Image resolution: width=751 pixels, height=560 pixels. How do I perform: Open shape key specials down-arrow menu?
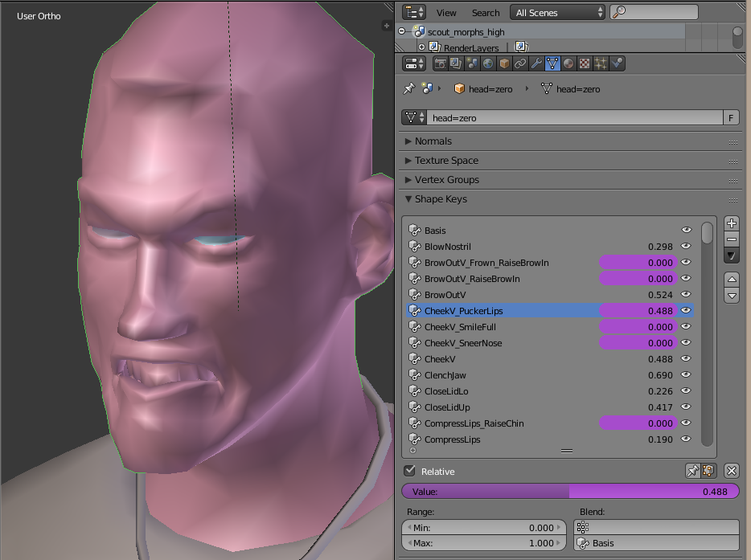coord(732,255)
